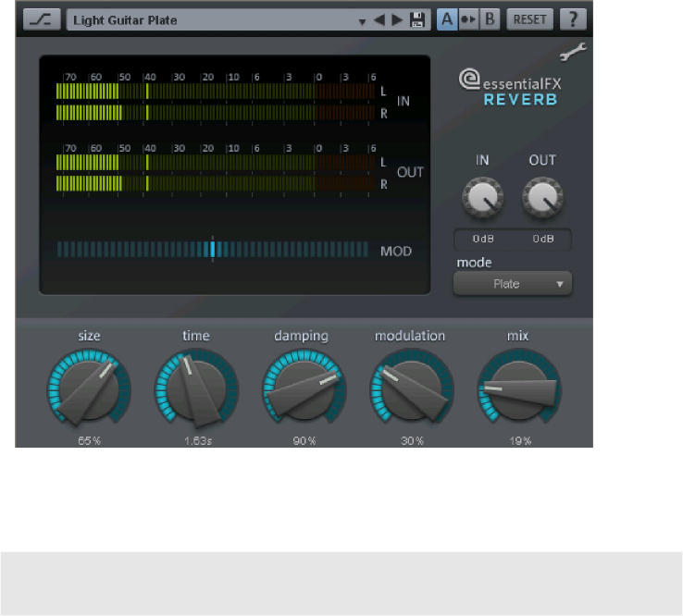683x616 pixels.
Task: Click the time knob
Action: pos(196,388)
